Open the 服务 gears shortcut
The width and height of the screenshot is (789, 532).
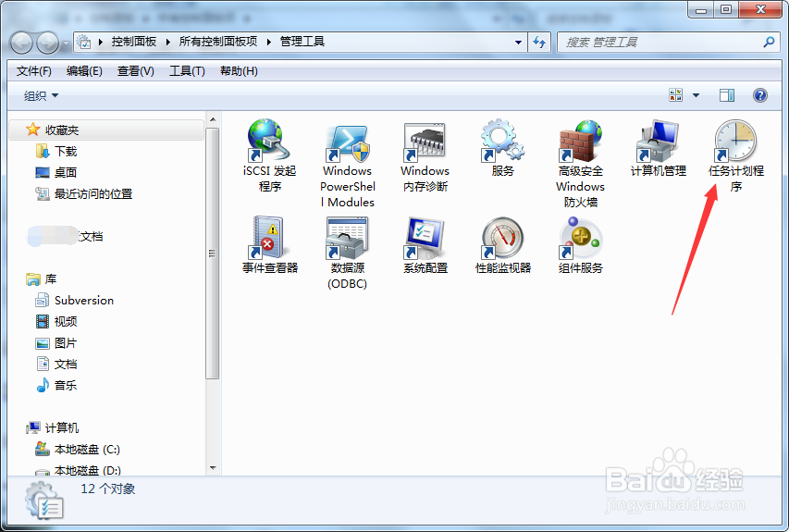(x=502, y=148)
